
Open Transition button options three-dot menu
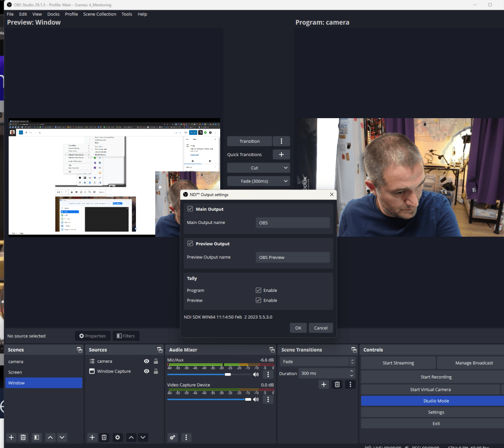point(281,141)
